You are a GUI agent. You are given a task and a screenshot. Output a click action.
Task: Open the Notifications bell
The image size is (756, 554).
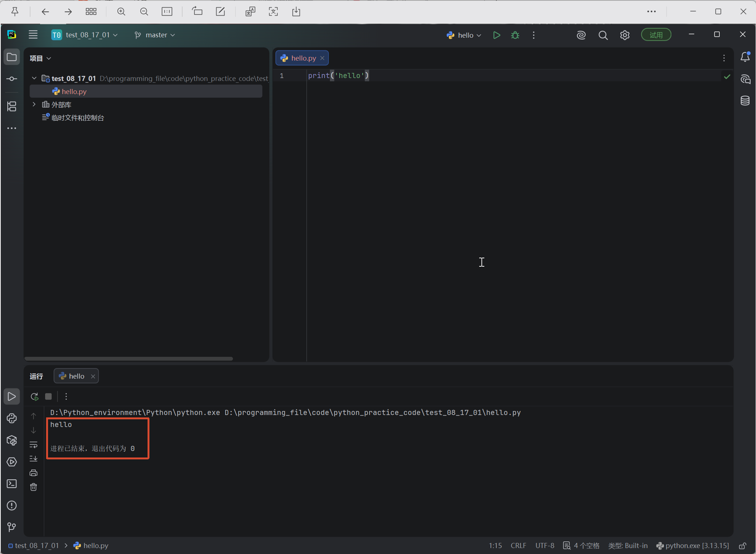(x=745, y=57)
